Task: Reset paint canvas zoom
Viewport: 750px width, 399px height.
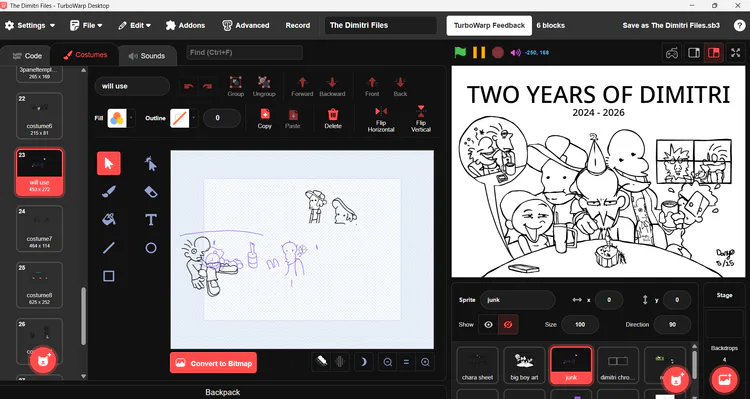Action: pos(406,362)
